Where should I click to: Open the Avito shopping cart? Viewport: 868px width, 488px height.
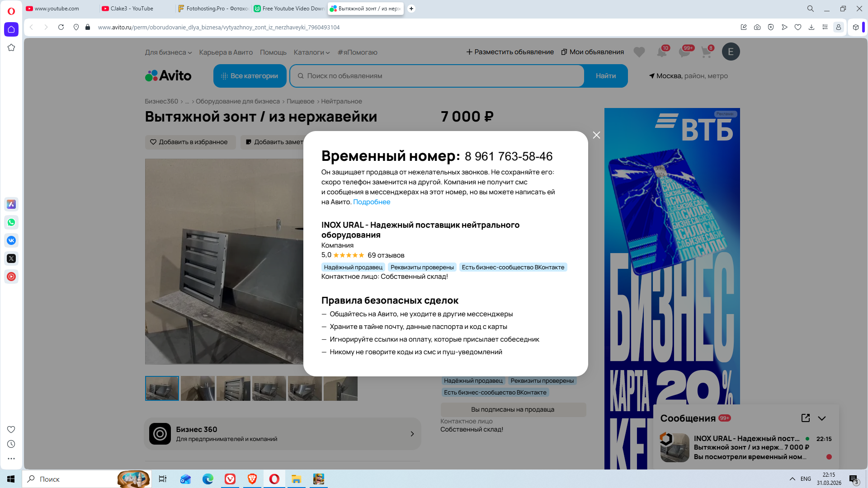706,52
